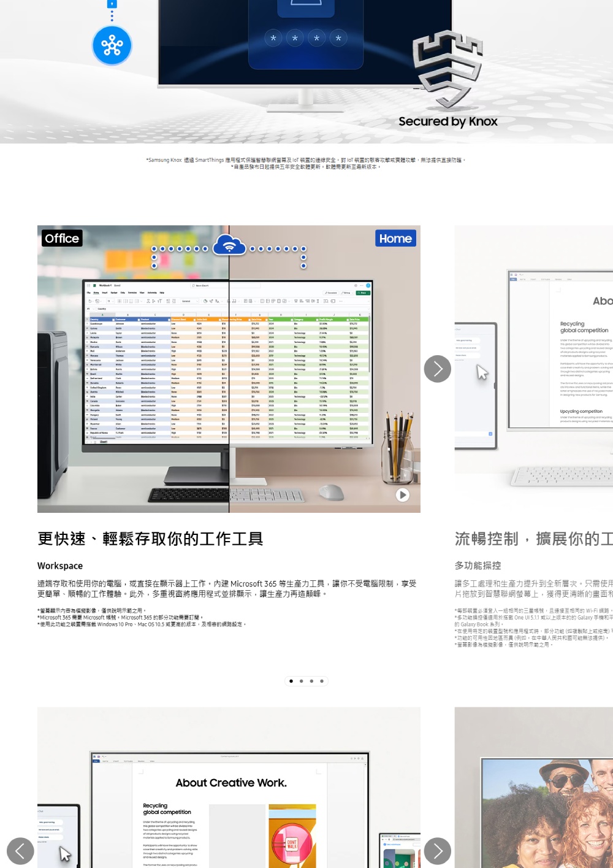Viewport: 613px width, 868px height.
Task: Play the Workspace Office/Home video
Action: click(x=402, y=494)
